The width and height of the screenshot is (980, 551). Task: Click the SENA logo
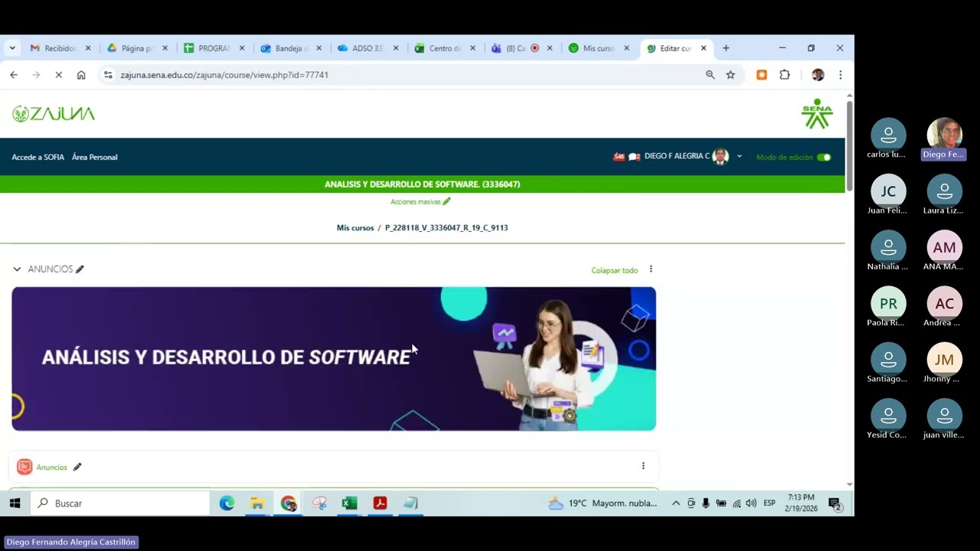point(817,113)
